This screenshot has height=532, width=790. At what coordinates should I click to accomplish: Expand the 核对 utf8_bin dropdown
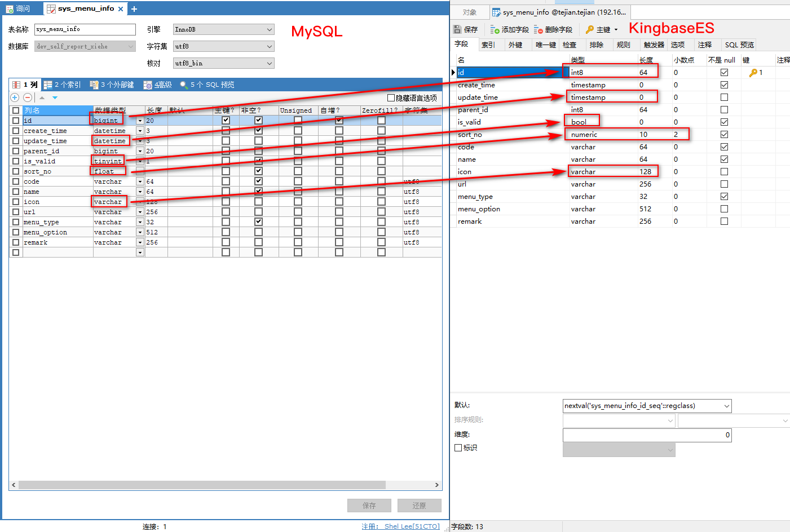point(269,63)
